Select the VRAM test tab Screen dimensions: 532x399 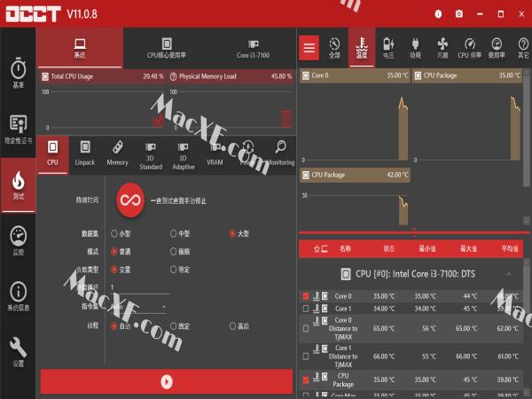click(215, 154)
